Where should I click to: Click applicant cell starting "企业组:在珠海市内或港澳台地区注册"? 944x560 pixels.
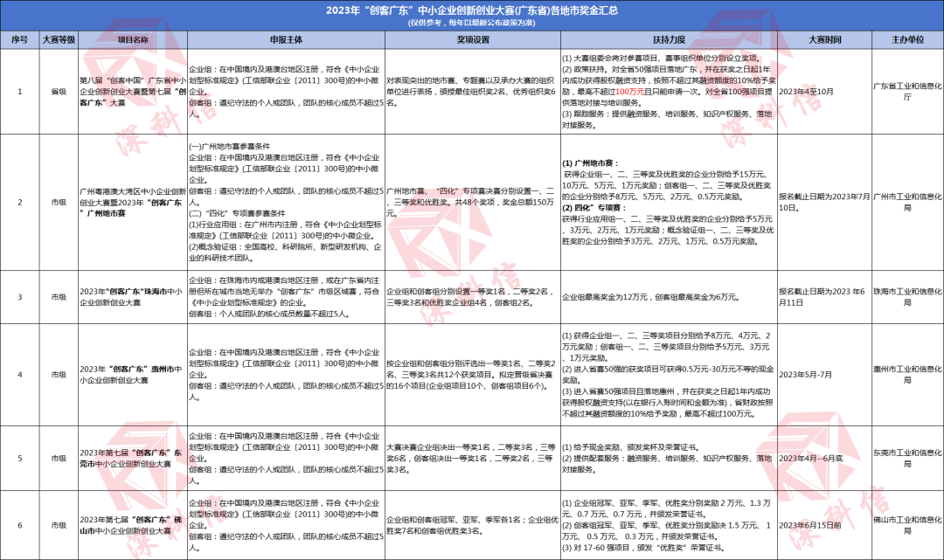click(286, 297)
